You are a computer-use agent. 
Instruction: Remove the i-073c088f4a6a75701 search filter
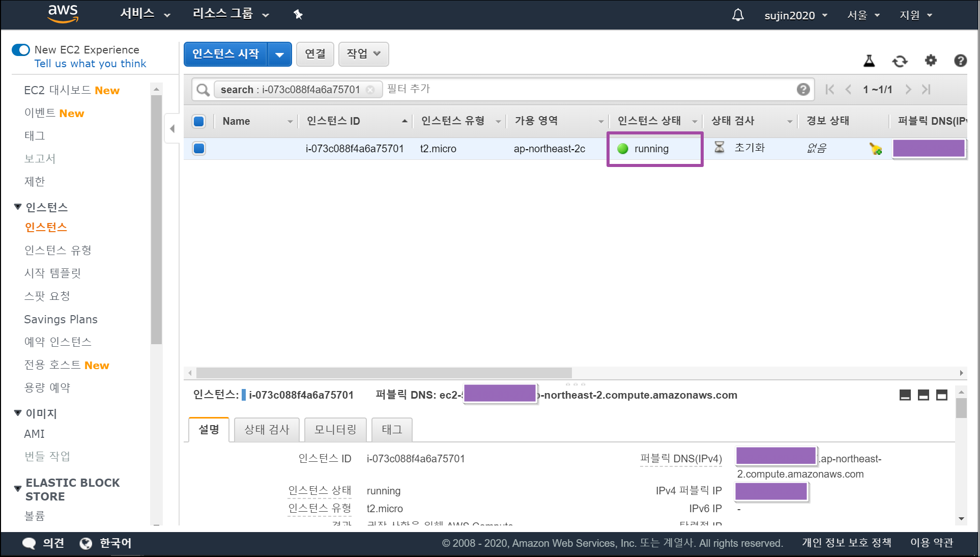point(370,90)
